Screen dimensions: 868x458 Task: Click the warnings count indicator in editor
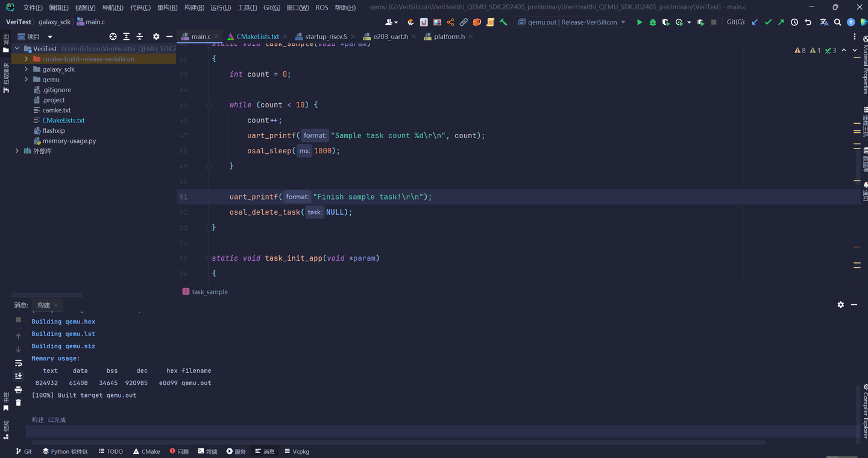pos(800,50)
